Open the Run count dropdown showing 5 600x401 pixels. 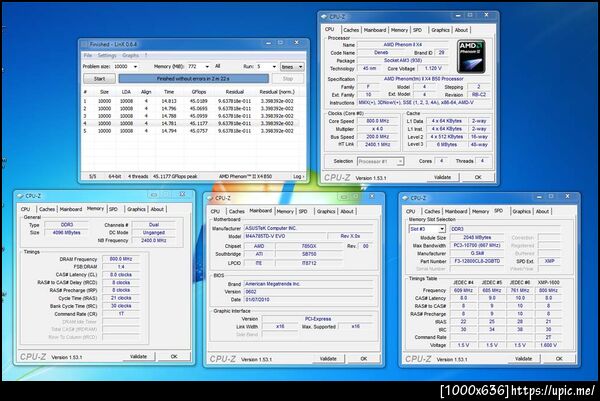(274, 67)
